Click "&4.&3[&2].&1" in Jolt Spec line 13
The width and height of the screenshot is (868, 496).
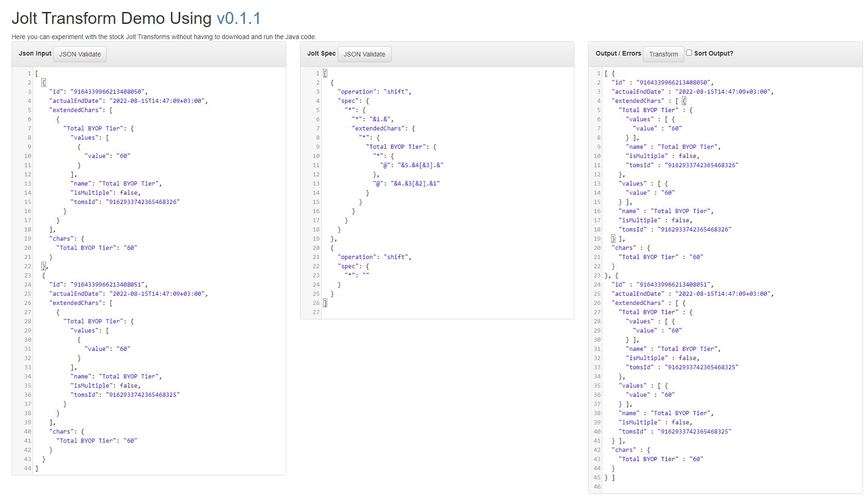pos(415,184)
